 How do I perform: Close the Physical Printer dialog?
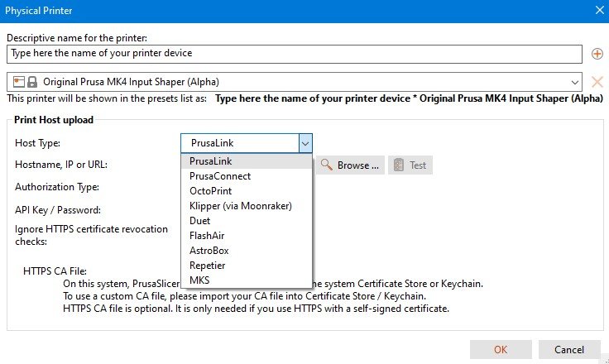tap(600, 10)
